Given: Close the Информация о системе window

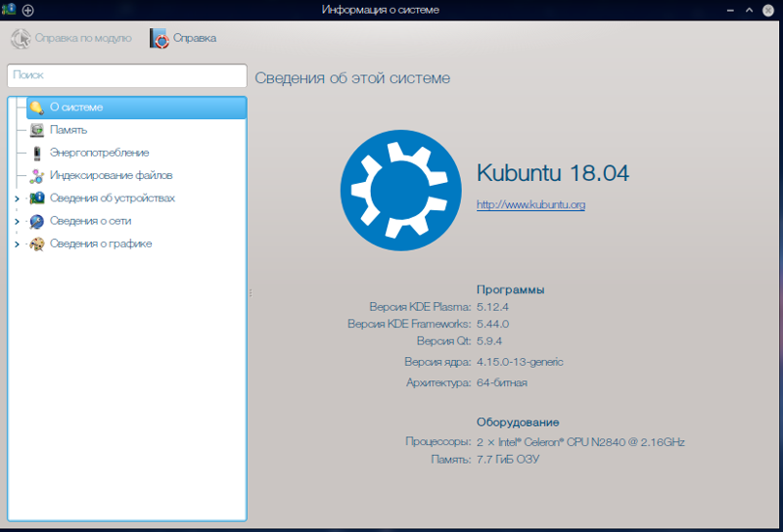Looking at the screenshot, I should [768, 10].
